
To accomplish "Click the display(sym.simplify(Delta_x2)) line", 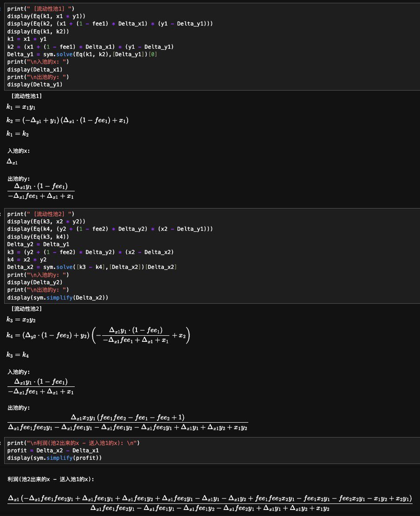I will point(58,297).
